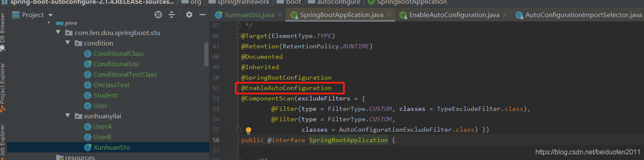The height and width of the screenshot is (160, 644).
Task: Open the Project view type dropdown
Action: (x=51, y=15)
